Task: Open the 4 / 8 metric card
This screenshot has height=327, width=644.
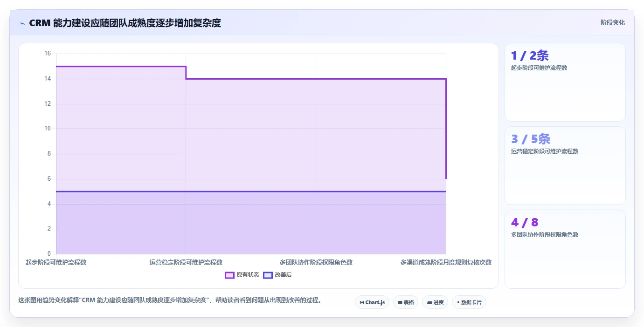Action: [x=565, y=249]
